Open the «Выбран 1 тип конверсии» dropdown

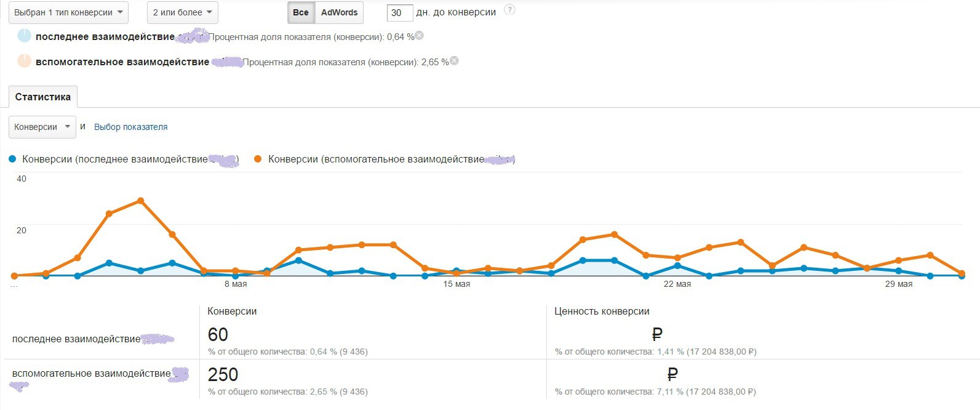[x=68, y=12]
